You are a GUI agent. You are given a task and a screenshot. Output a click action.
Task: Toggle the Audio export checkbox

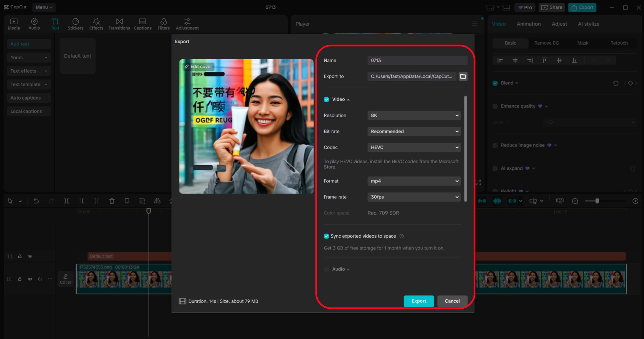(x=326, y=269)
